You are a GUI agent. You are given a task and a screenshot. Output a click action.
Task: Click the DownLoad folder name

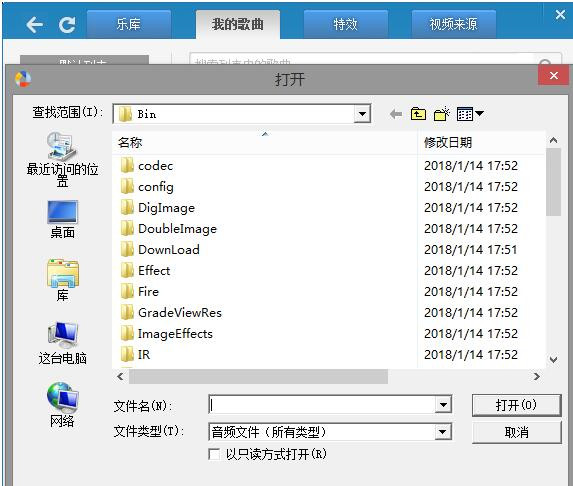tap(169, 250)
